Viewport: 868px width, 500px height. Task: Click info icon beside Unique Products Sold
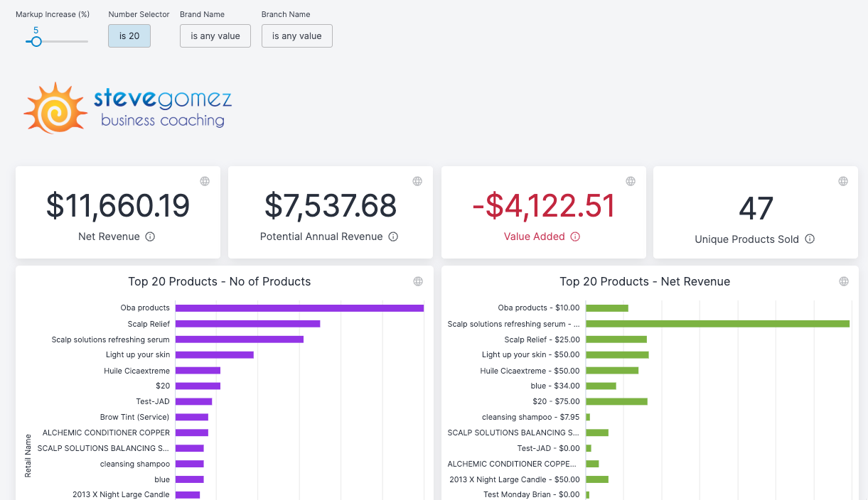coord(810,239)
